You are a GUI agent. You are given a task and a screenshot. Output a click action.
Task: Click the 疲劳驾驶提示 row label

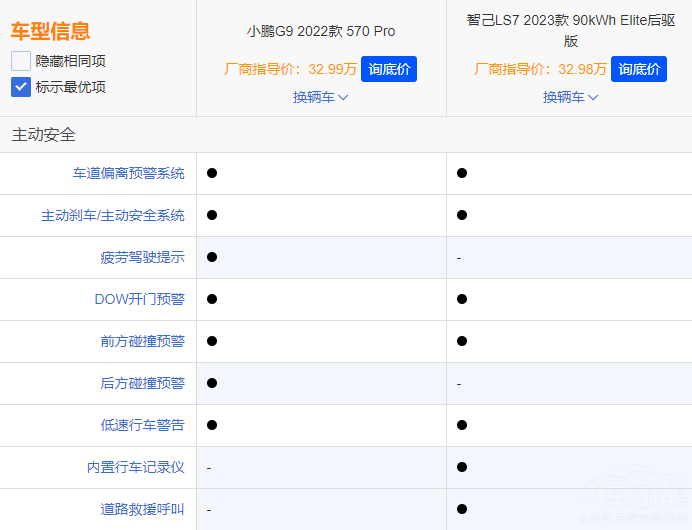click(142, 257)
